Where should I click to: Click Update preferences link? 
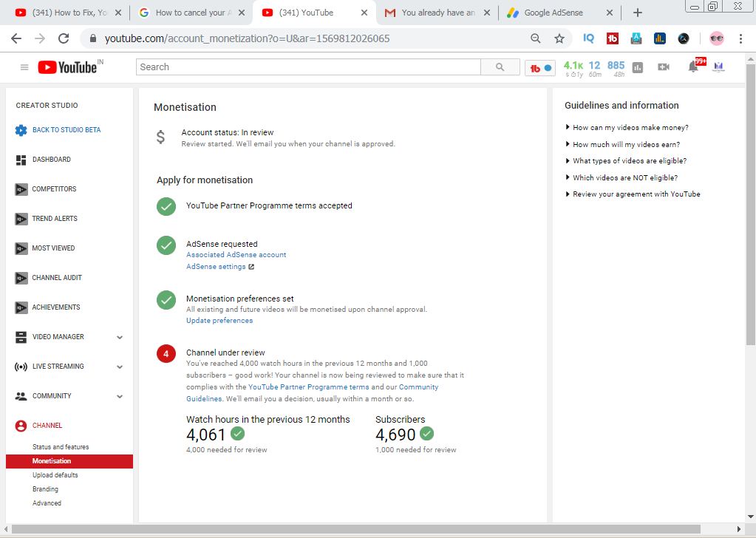point(219,321)
